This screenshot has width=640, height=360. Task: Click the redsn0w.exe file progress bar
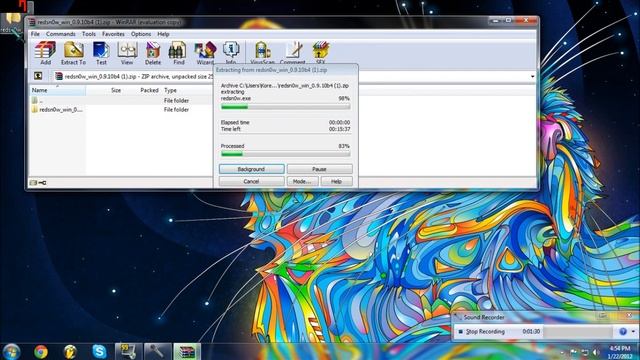point(285,107)
